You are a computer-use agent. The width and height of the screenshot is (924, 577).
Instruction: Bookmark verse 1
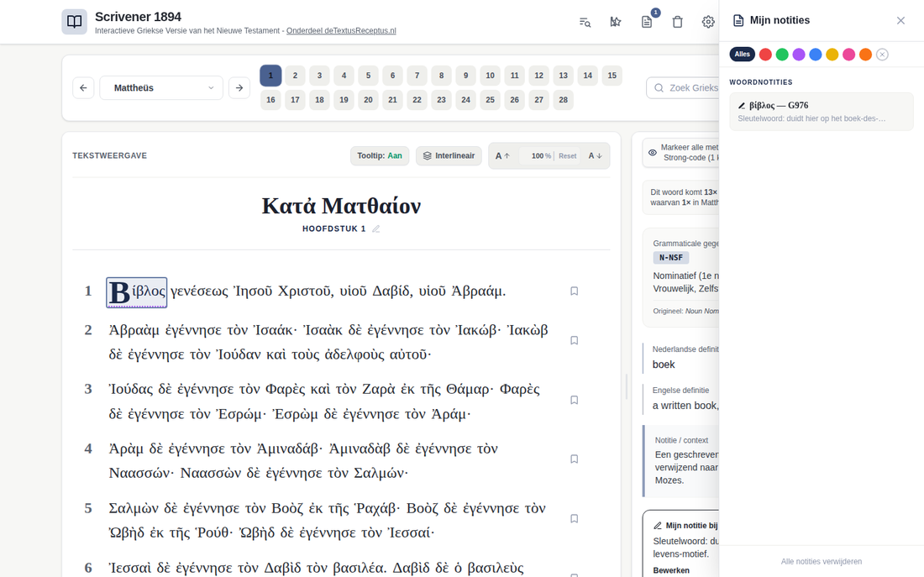[574, 291]
